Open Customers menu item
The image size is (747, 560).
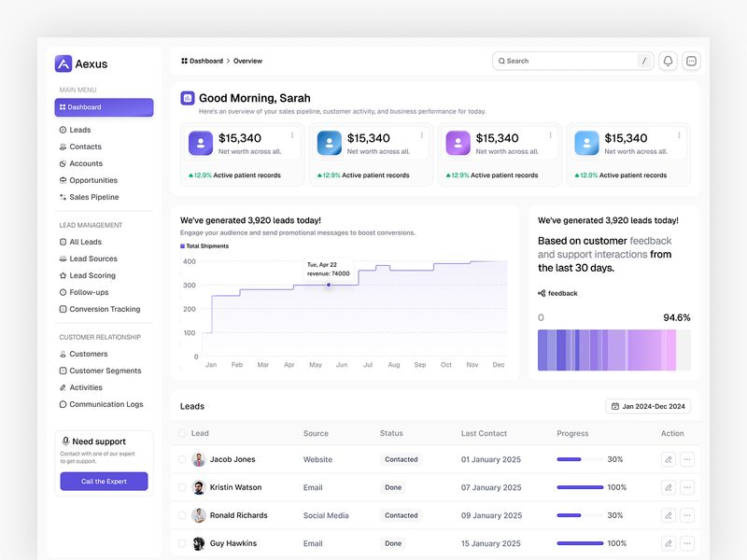pos(84,354)
